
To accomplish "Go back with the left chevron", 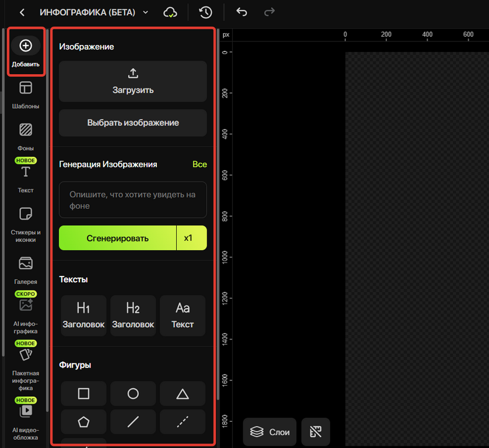I will click(x=22, y=12).
